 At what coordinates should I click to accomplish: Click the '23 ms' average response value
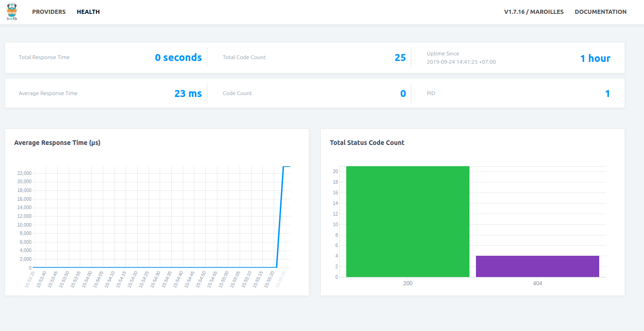188,94
